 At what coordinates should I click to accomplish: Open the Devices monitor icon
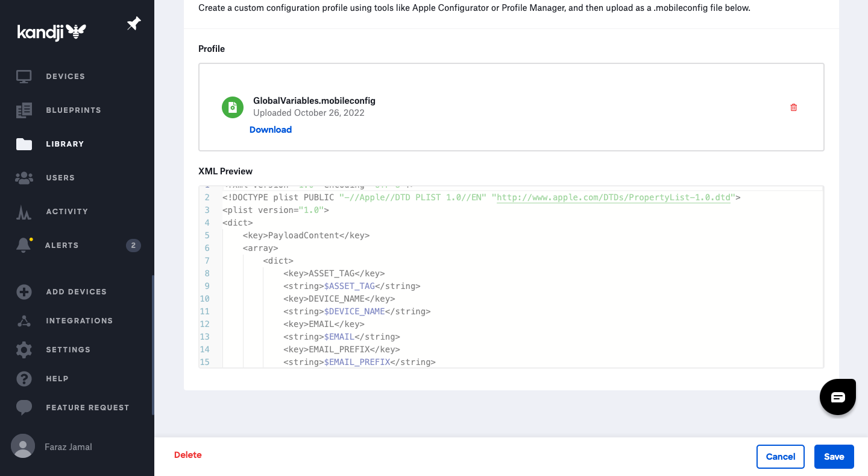[24, 77]
